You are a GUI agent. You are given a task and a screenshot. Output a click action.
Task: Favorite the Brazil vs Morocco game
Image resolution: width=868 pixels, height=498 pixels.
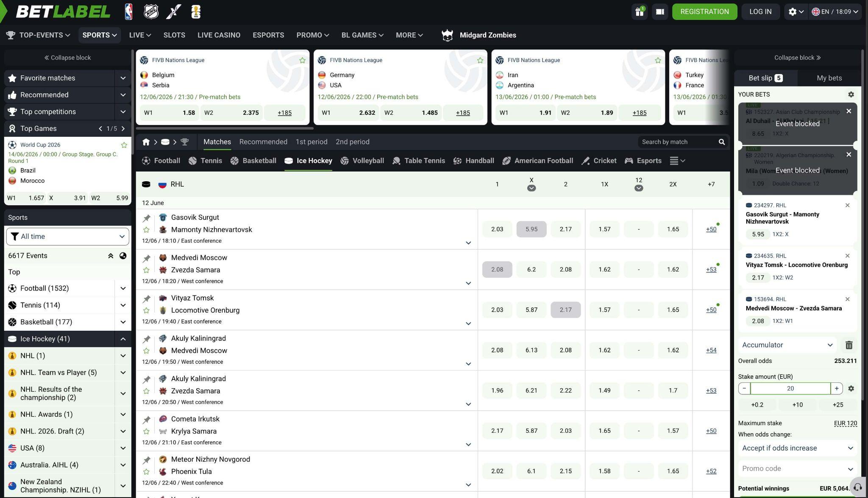(124, 145)
